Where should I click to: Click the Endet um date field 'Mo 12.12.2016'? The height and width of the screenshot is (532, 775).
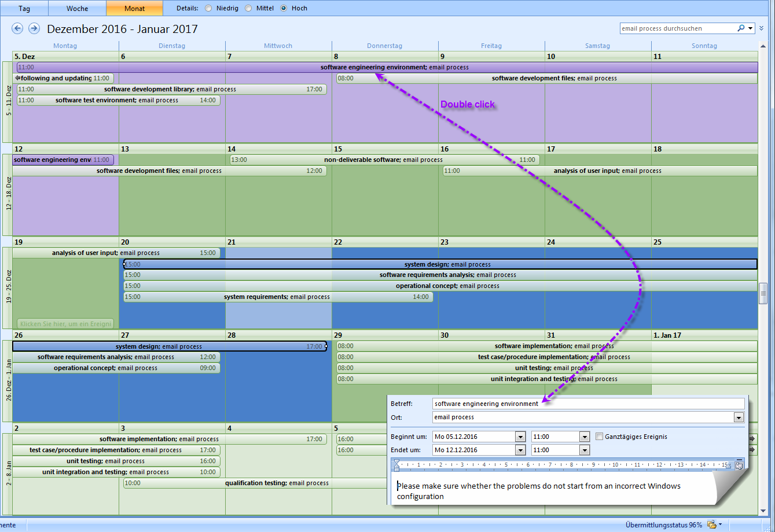pos(474,450)
